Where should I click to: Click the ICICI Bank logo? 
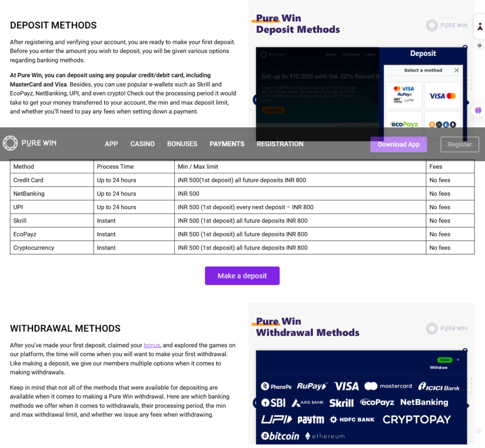[439, 385]
